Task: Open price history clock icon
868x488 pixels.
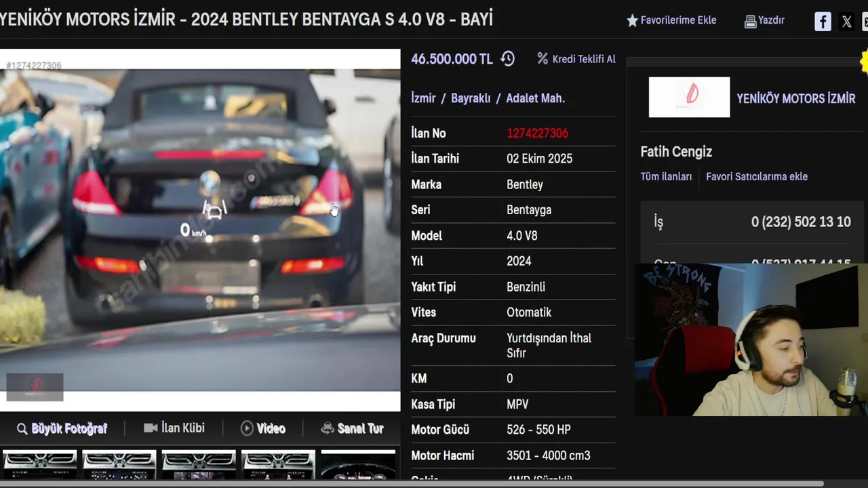Action: click(x=507, y=59)
